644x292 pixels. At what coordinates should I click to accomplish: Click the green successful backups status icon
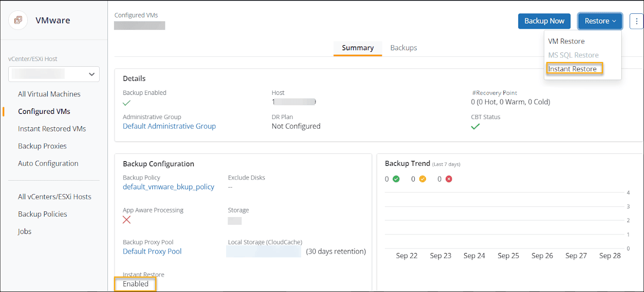click(x=396, y=179)
